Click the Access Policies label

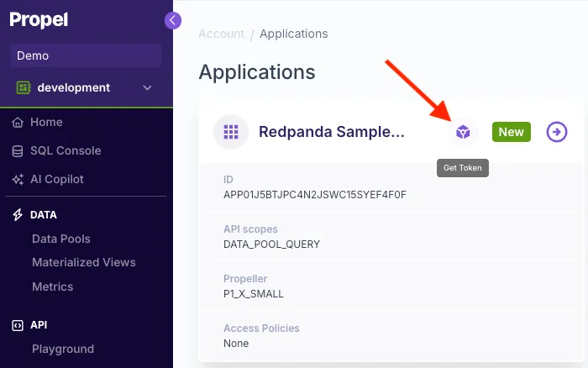click(261, 329)
